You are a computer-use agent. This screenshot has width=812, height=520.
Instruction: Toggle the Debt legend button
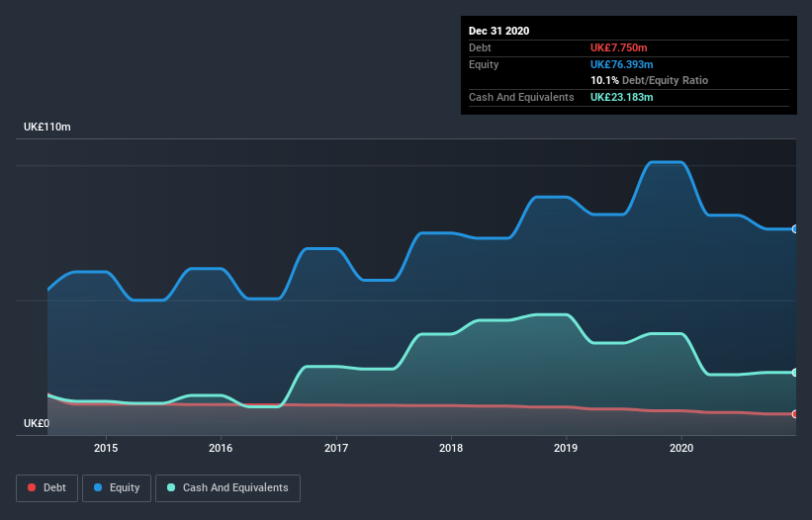[46, 488]
